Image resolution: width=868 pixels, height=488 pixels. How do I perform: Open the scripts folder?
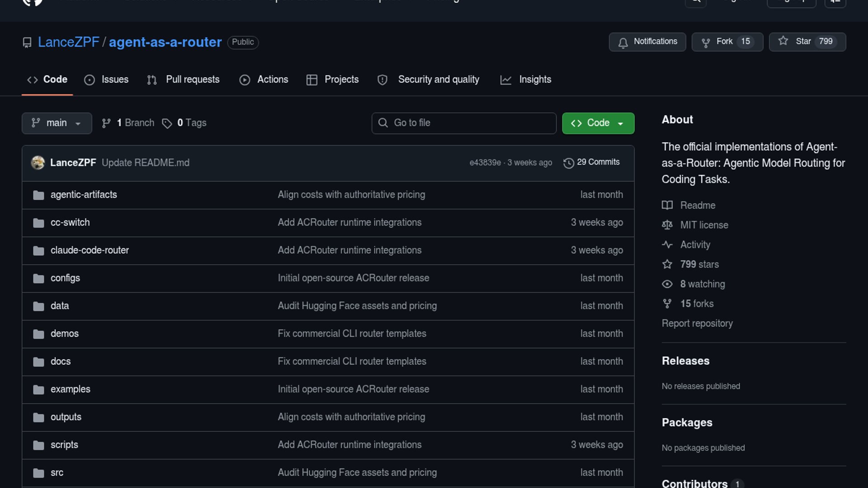point(64,445)
